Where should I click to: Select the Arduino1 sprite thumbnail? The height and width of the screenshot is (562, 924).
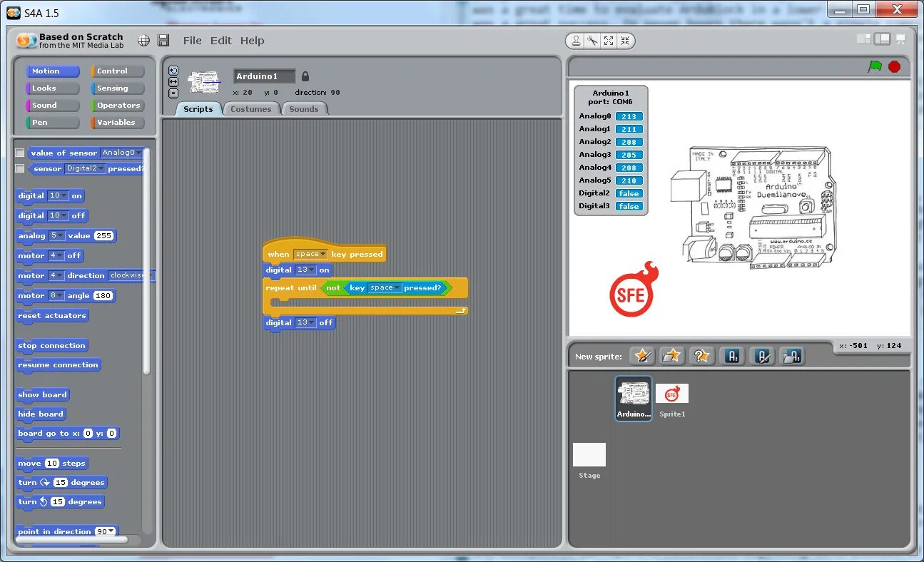(634, 399)
